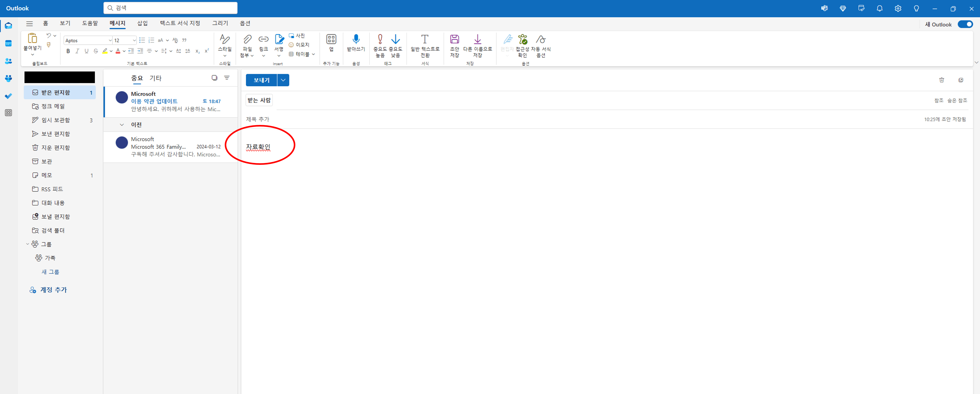The width and height of the screenshot is (980, 394).
Task: Discard the draft with the trash icon
Action: click(941, 80)
